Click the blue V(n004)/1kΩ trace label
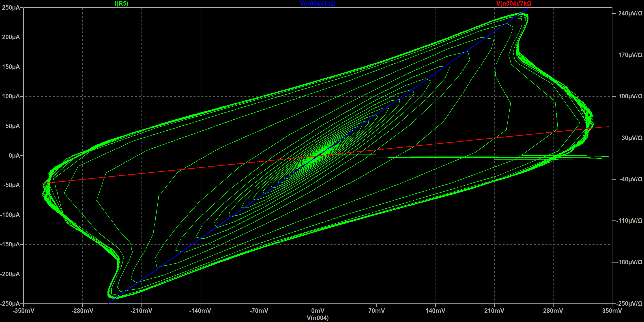The image size is (644, 322). point(318,4)
